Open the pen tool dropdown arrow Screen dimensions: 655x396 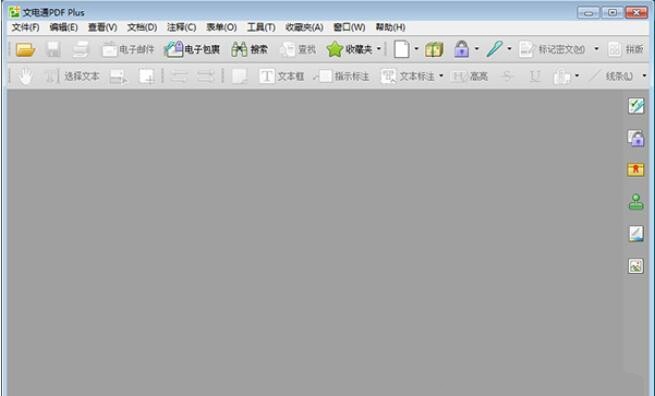pyautogui.click(x=509, y=49)
